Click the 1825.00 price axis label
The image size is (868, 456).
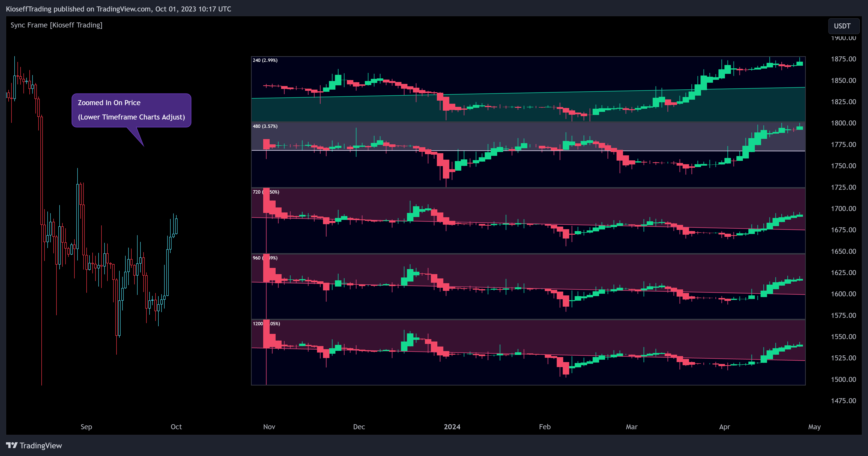coord(843,102)
